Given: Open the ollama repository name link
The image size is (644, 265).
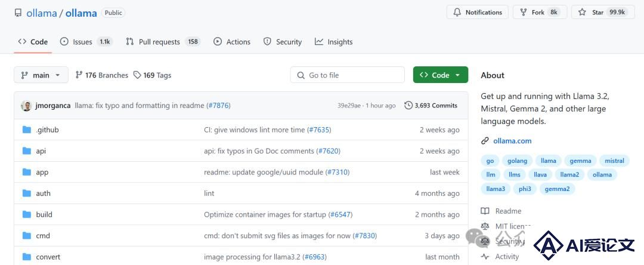Looking at the screenshot, I should (81, 13).
